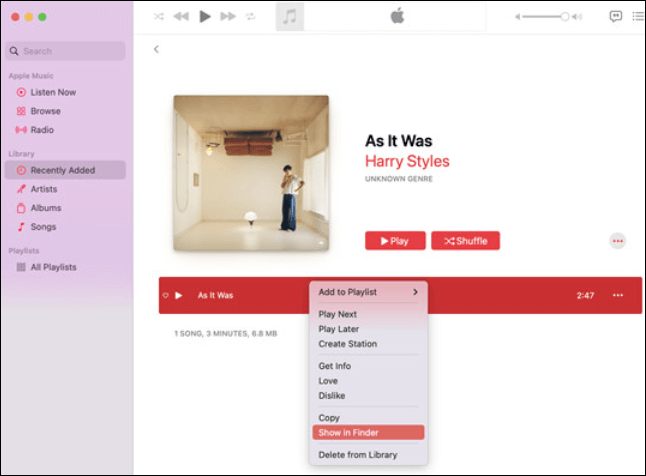646x476 pixels.
Task: Skip to next track
Action: click(228, 16)
